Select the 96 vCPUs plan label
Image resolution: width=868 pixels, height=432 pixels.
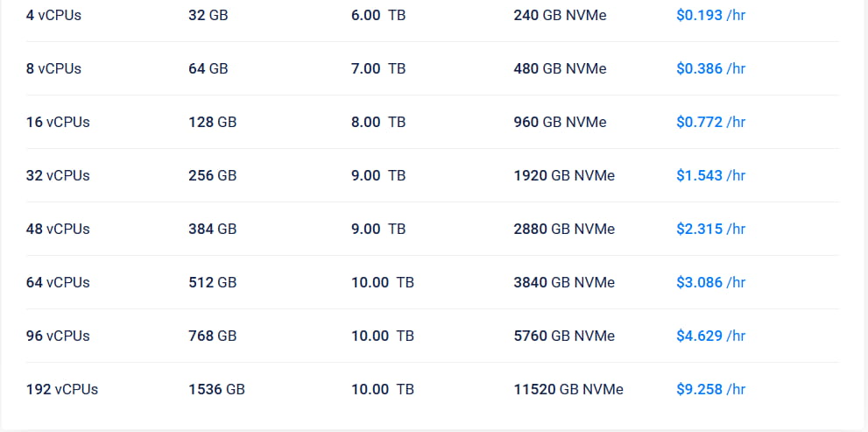click(58, 336)
